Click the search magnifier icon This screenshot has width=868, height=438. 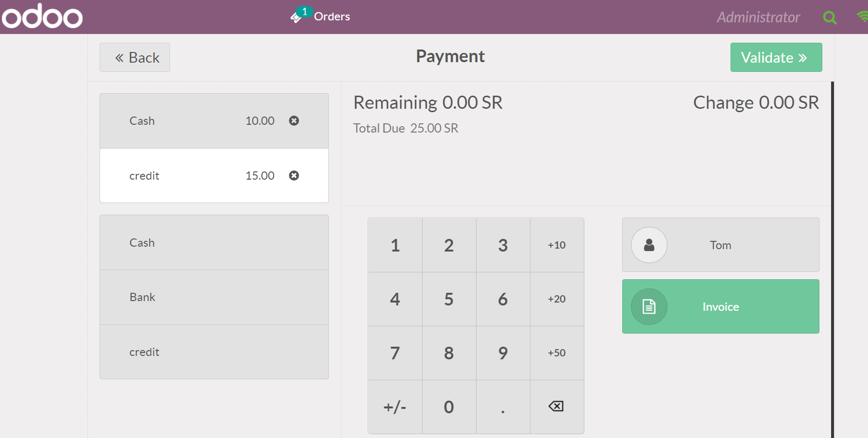coord(830,18)
